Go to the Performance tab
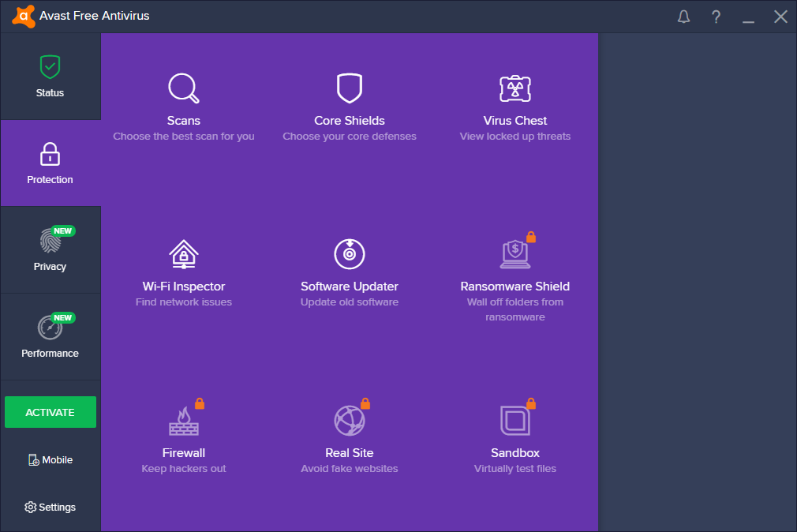This screenshot has height=532, width=797. point(51,337)
